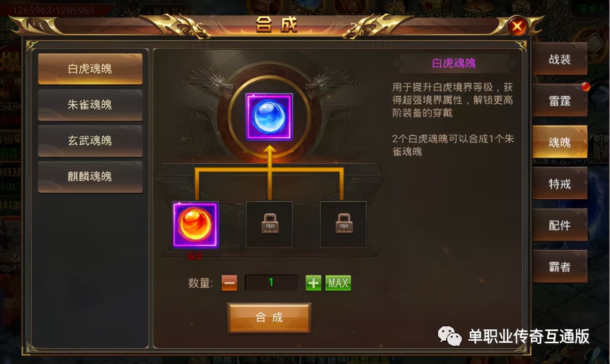Select the blue soul orb result item
The height and width of the screenshot is (364, 610).
[x=269, y=117]
